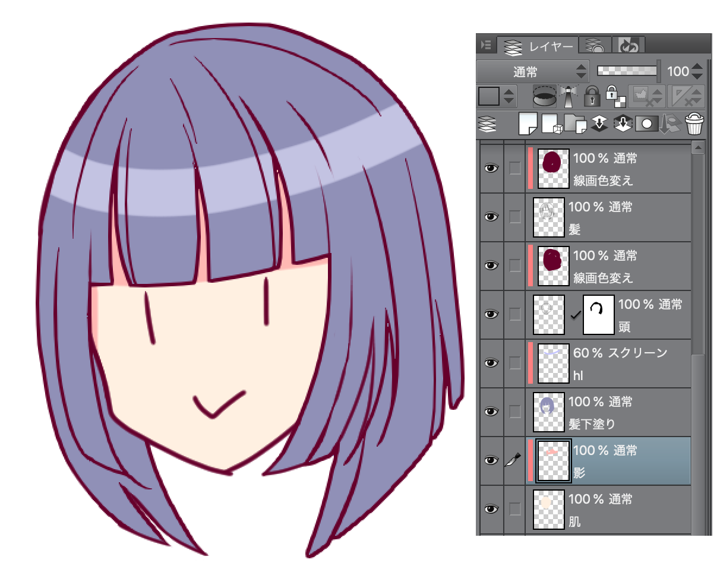Merge with layer below icon
Viewport: 720px width, 588px height.
pyautogui.click(x=623, y=124)
